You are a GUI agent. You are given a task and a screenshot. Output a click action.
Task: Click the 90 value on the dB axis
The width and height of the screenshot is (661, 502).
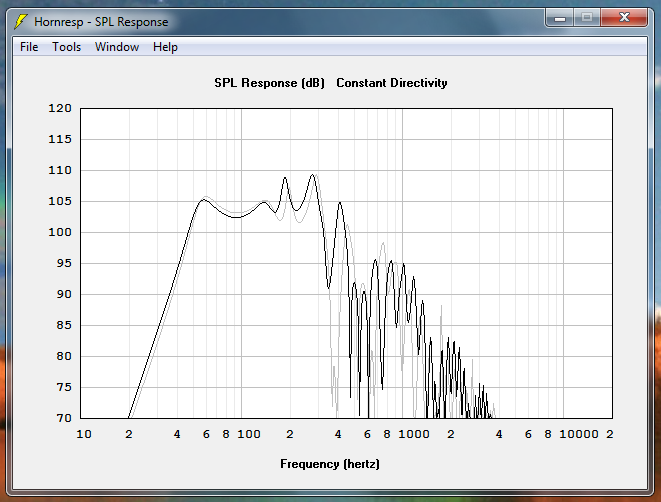click(64, 294)
